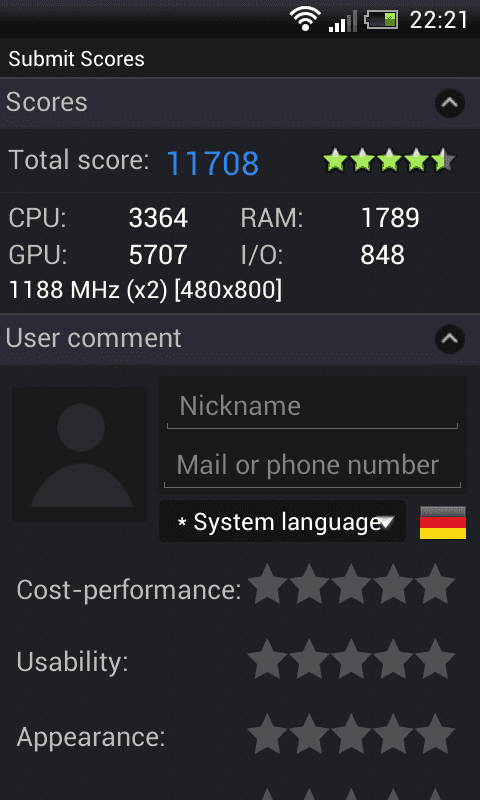Collapse the Scores section chevron
The image size is (480, 800).
coord(450,103)
